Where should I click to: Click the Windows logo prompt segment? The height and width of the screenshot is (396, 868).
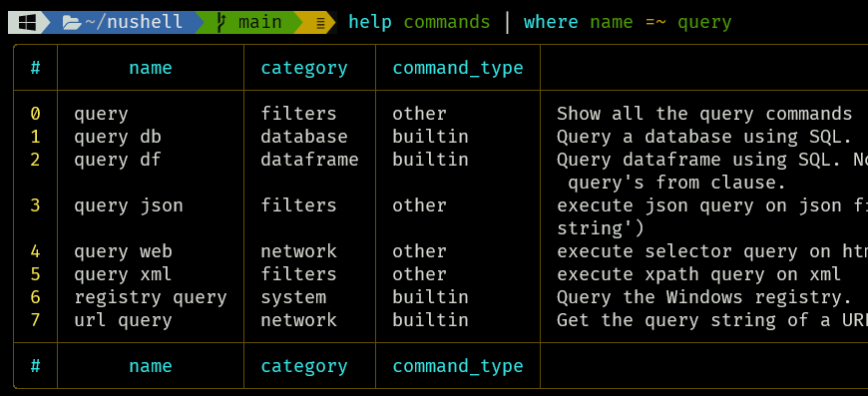coord(27,22)
